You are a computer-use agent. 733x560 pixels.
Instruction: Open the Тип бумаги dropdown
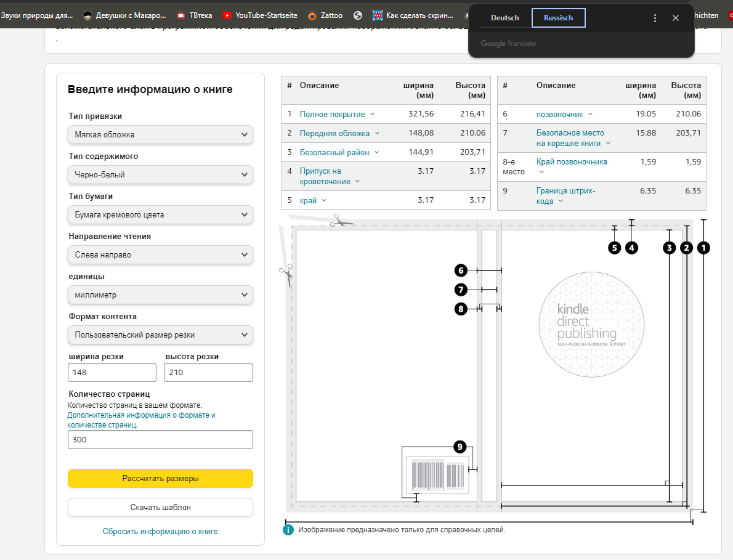160,214
